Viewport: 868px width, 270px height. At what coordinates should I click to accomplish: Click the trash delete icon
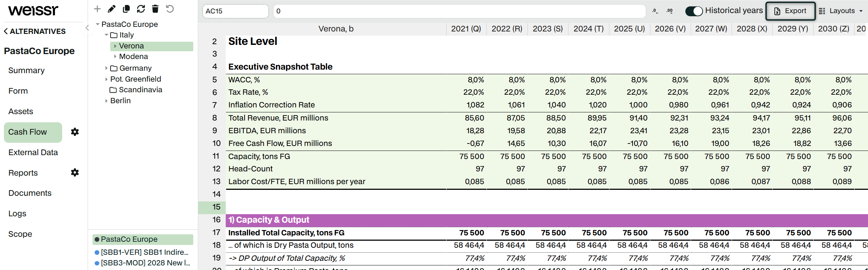[155, 9]
